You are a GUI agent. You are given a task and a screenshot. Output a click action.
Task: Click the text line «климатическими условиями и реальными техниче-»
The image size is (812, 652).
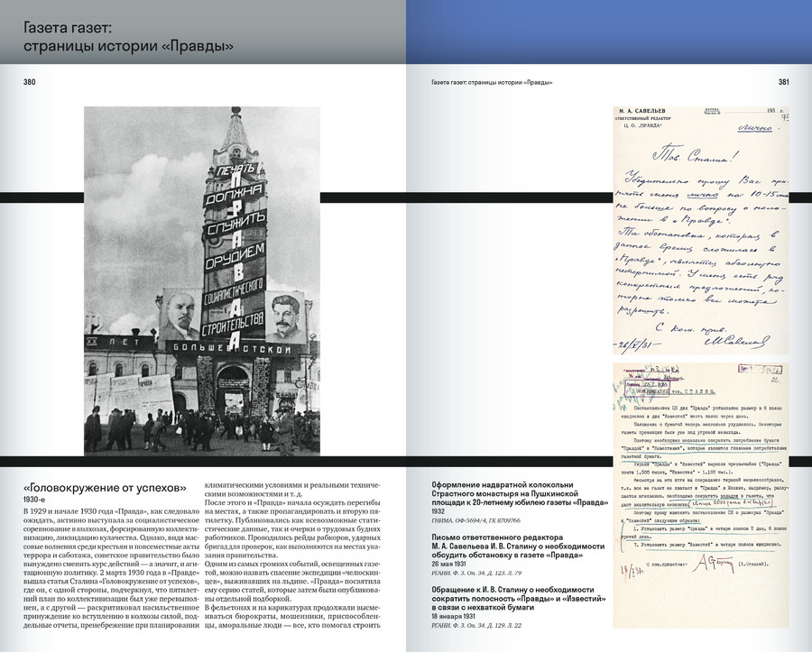pos(292,485)
